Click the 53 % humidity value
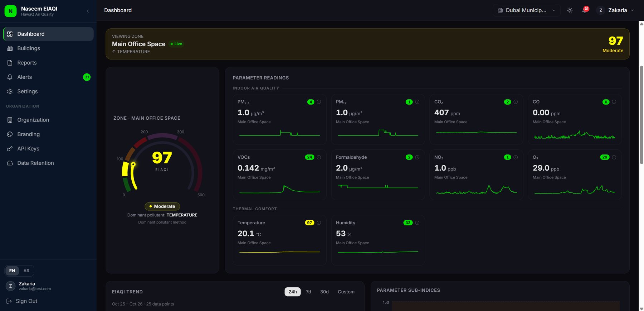 pos(343,234)
